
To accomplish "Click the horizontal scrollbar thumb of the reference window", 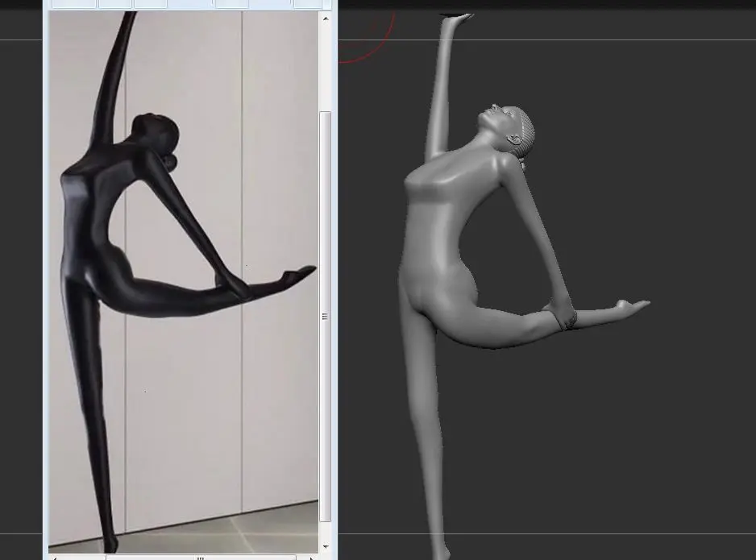I will (x=201, y=558).
